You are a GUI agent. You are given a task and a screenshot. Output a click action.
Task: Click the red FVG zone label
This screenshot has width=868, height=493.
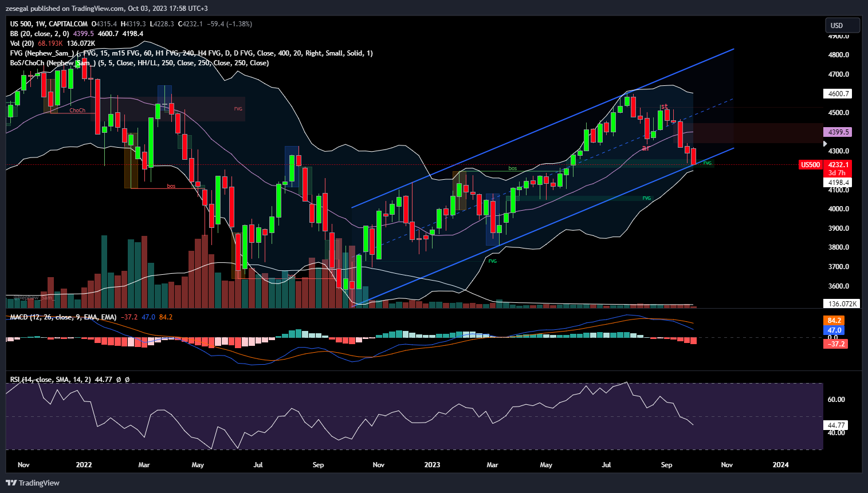(238, 109)
